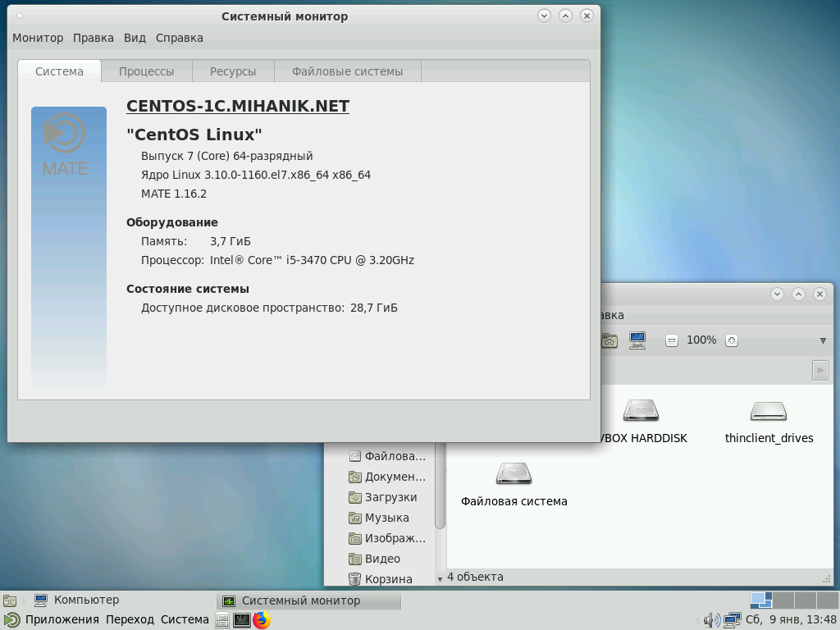This screenshot has height=630, width=840.
Task: Click the path bar forward arrow button
Action: 820,370
